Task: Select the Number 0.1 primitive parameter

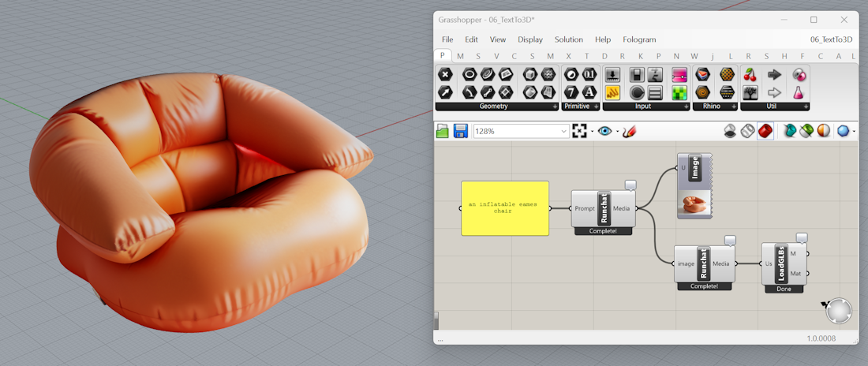Action: click(x=589, y=74)
